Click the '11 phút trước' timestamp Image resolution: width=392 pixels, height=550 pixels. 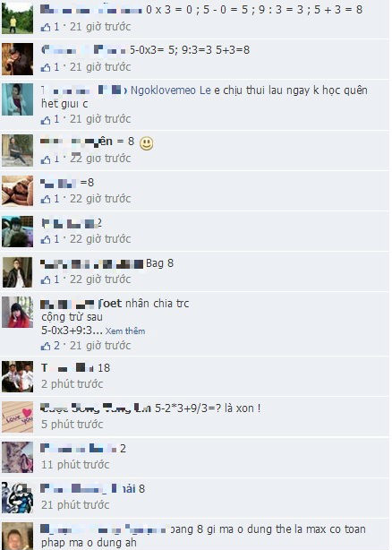pos(75,465)
